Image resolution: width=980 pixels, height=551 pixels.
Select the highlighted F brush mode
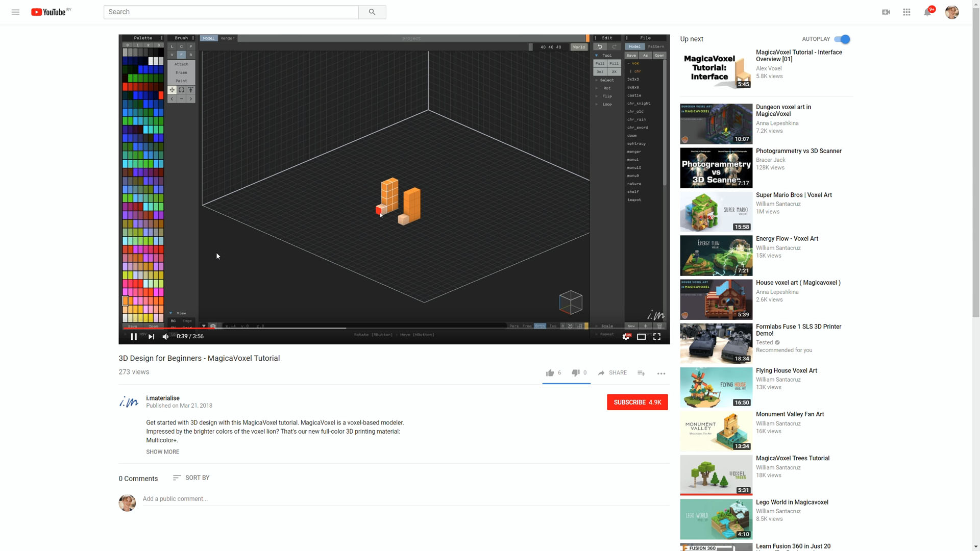pyautogui.click(x=181, y=55)
